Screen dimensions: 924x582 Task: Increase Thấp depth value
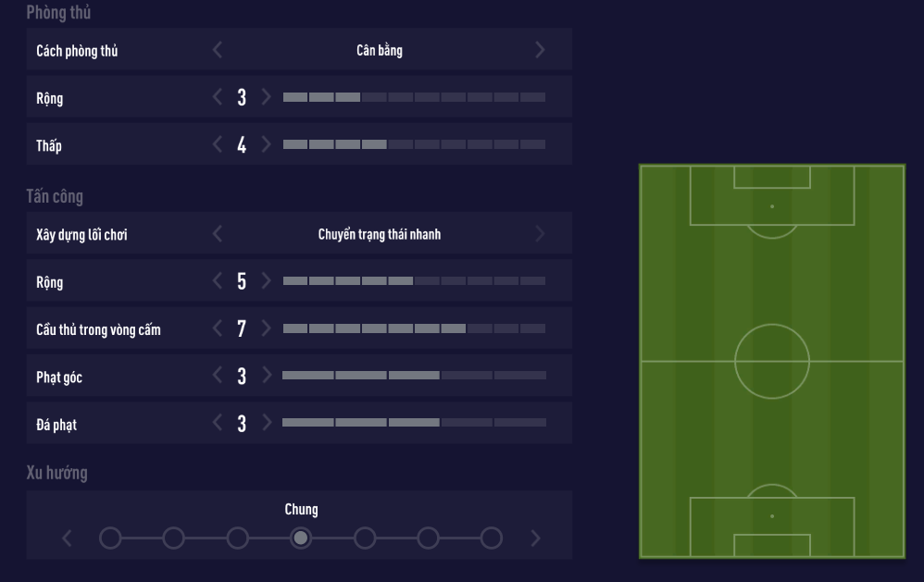point(266,144)
